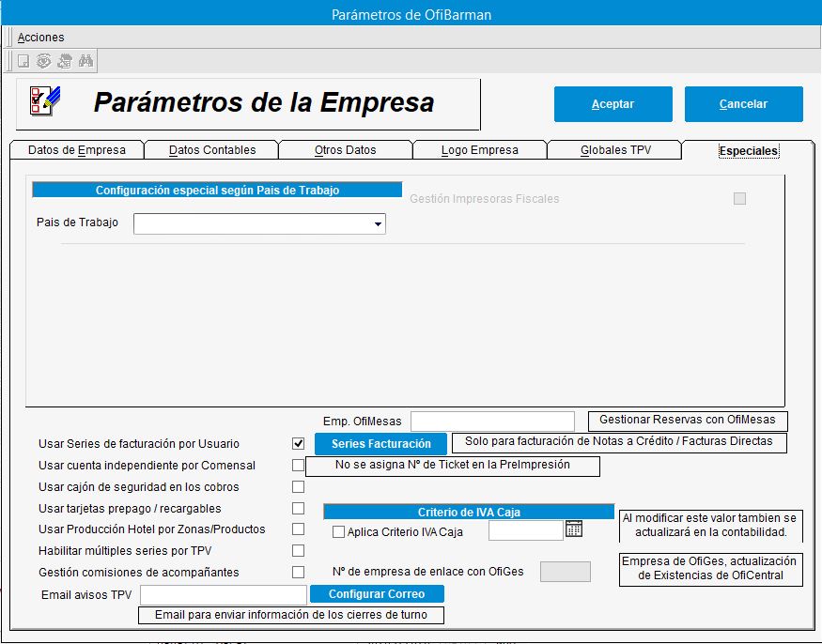Switch to Datos de Empresa tab
Screen dimensions: 822x644
76,150
